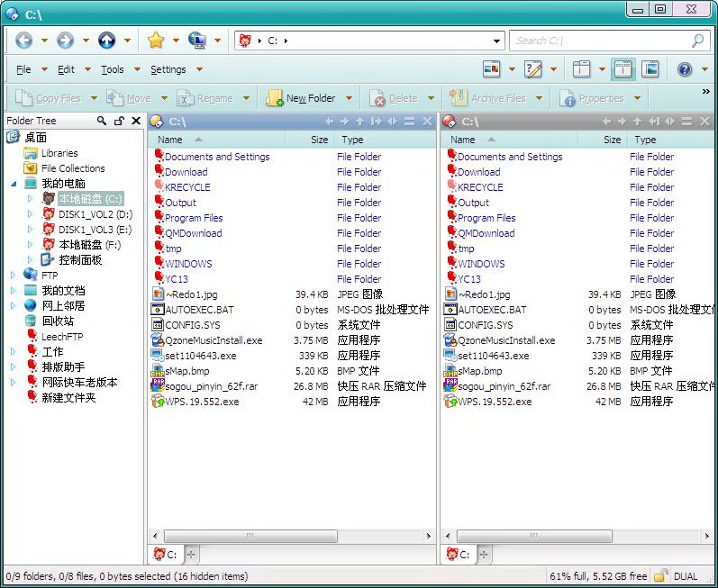Image resolution: width=718 pixels, height=588 pixels.
Task: Click the edit notepad toolbar icon
Action: [533, 69]
